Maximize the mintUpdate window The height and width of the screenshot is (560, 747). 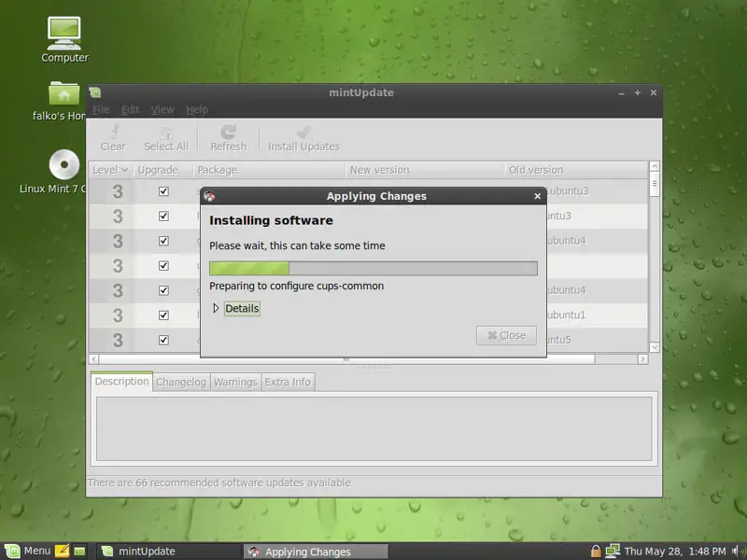638,92
